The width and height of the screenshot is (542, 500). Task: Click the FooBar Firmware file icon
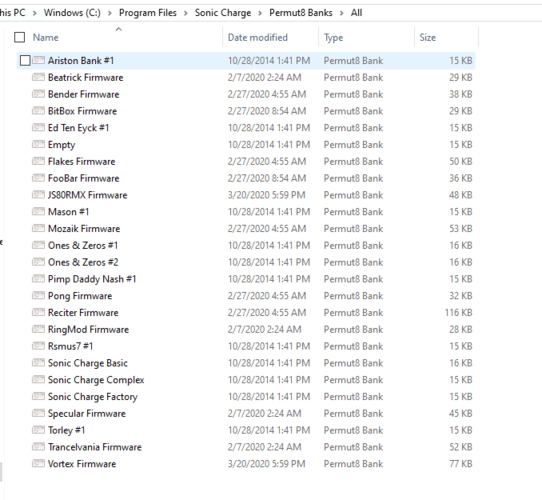[x=38, y=178]
